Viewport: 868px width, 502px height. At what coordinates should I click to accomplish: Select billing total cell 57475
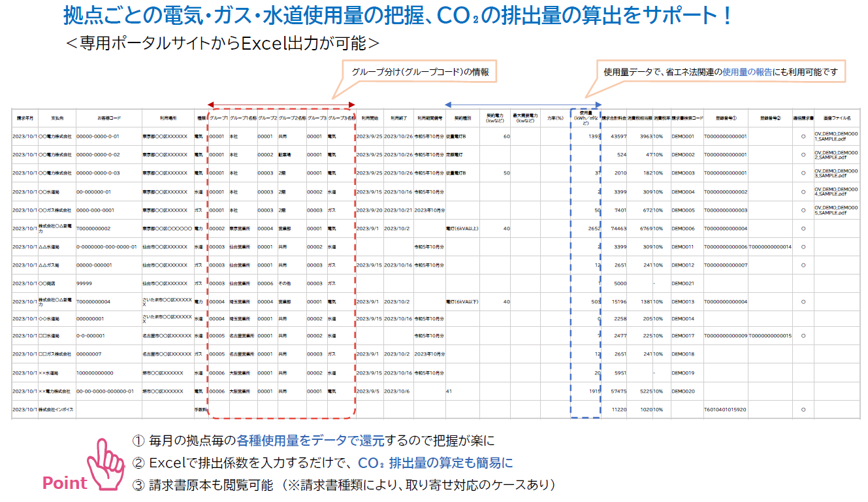pyautogui.click(x=619, y=392)
